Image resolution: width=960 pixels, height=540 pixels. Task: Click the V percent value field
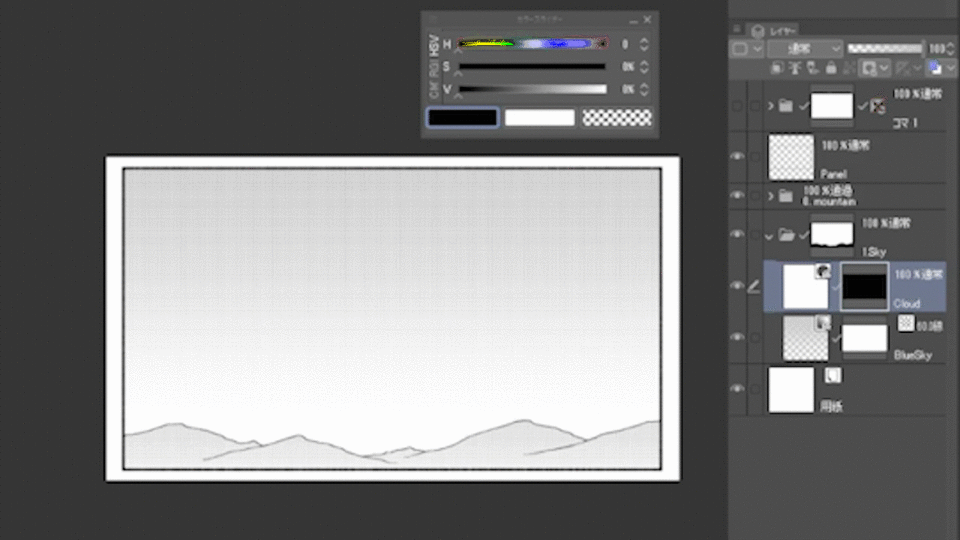point(627,89)
